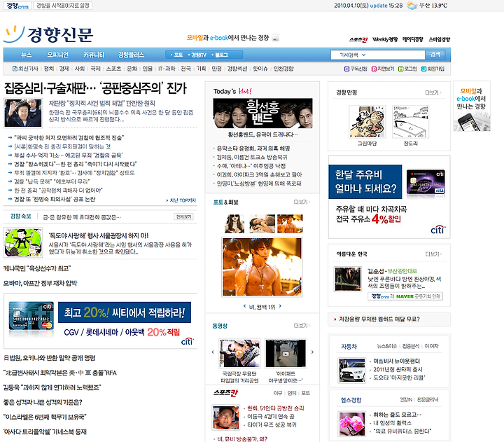This screenshot has width=504, height=442.
Task: Click the 경향신문 logo
Action: 49,34
